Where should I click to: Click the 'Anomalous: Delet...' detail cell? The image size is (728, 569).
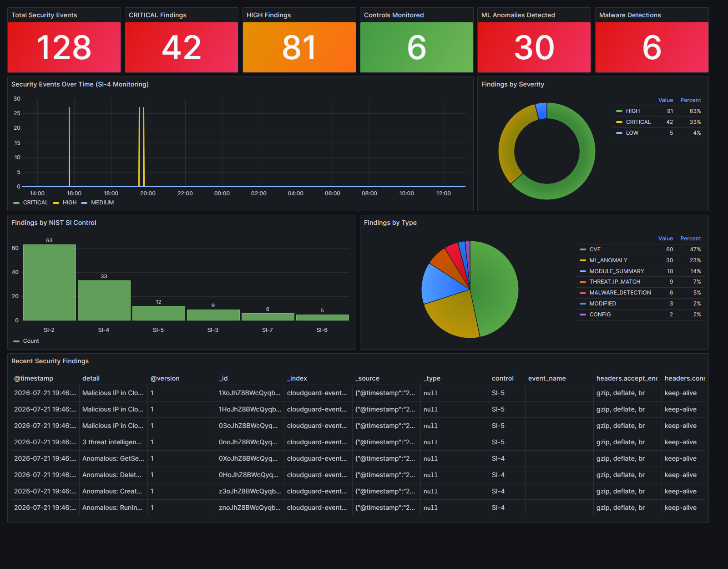pos(113,475)
